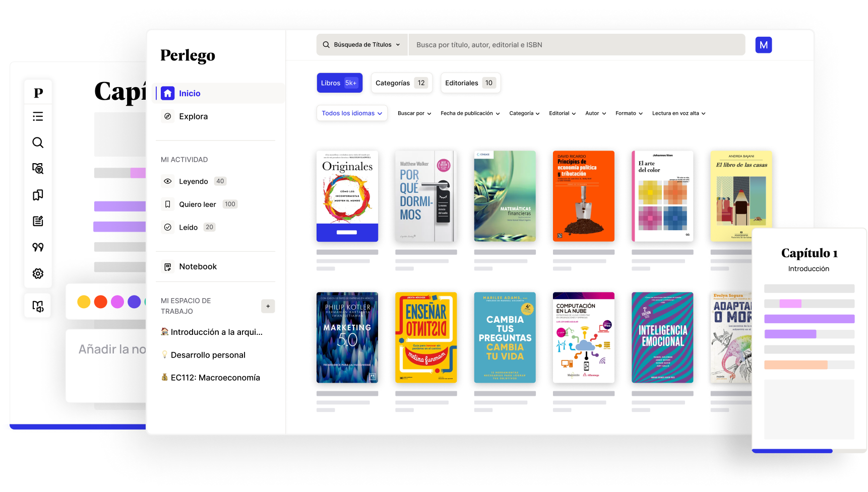Screen dimensions: 868x492
Task: Open the Quiero leer list
Action: (x=197, y=204)
